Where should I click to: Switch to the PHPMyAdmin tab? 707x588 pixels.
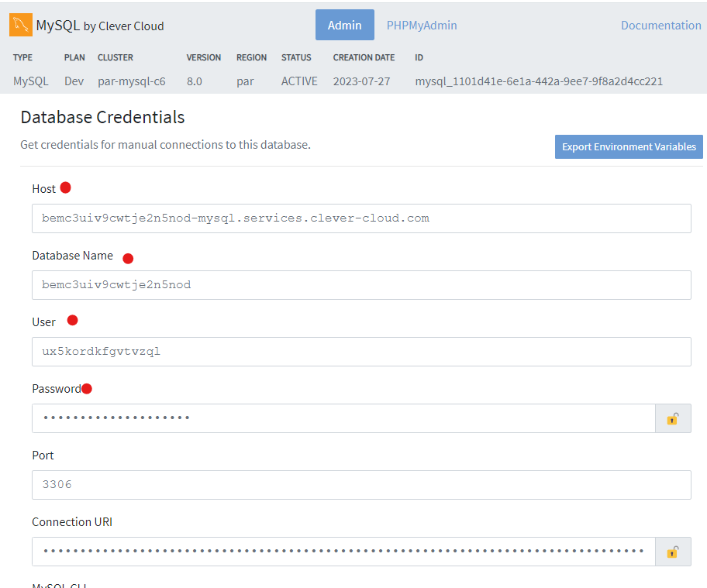coord(422,26)
